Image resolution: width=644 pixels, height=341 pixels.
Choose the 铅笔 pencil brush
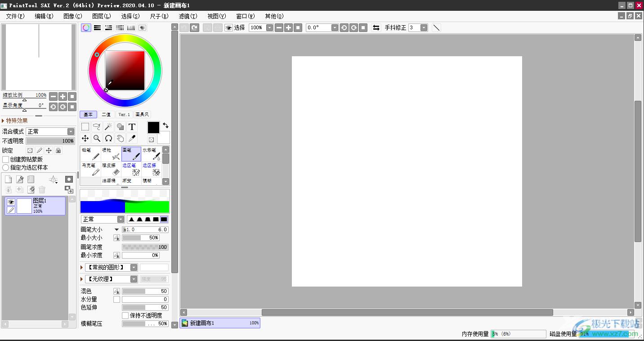90,154
